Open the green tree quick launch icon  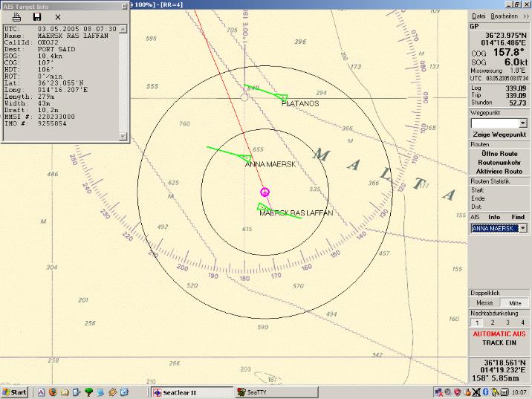point(88,392)
